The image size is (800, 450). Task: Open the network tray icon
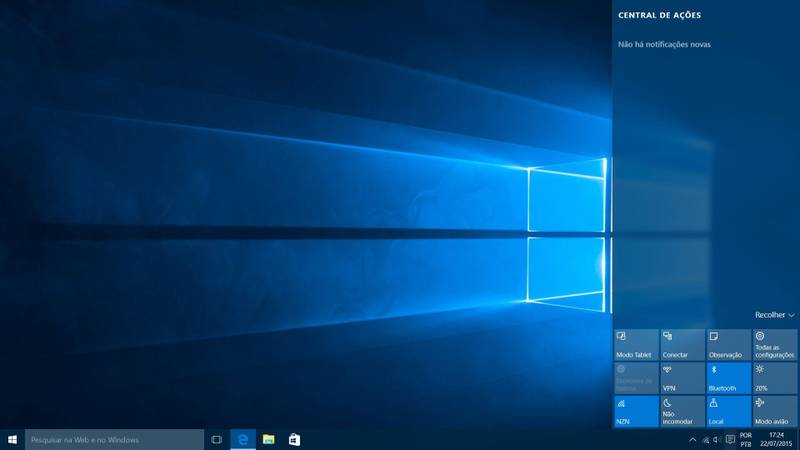click(706, 440)
